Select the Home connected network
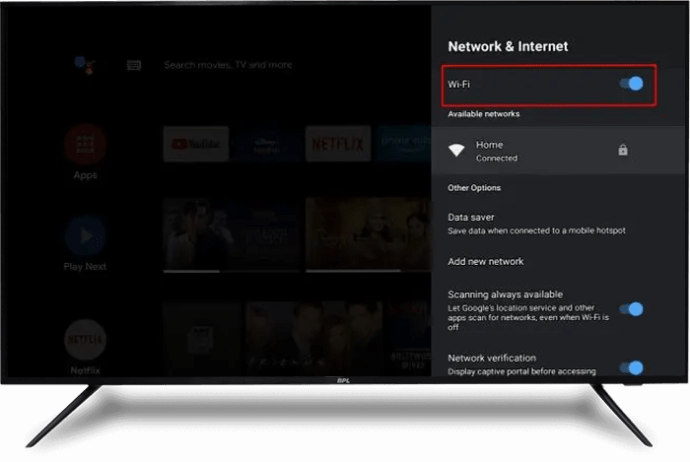The image size is (690, 462). click(558, 150)
